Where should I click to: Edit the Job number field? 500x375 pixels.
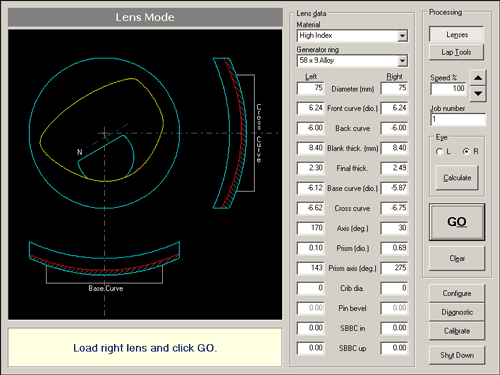tap(458, 119)
